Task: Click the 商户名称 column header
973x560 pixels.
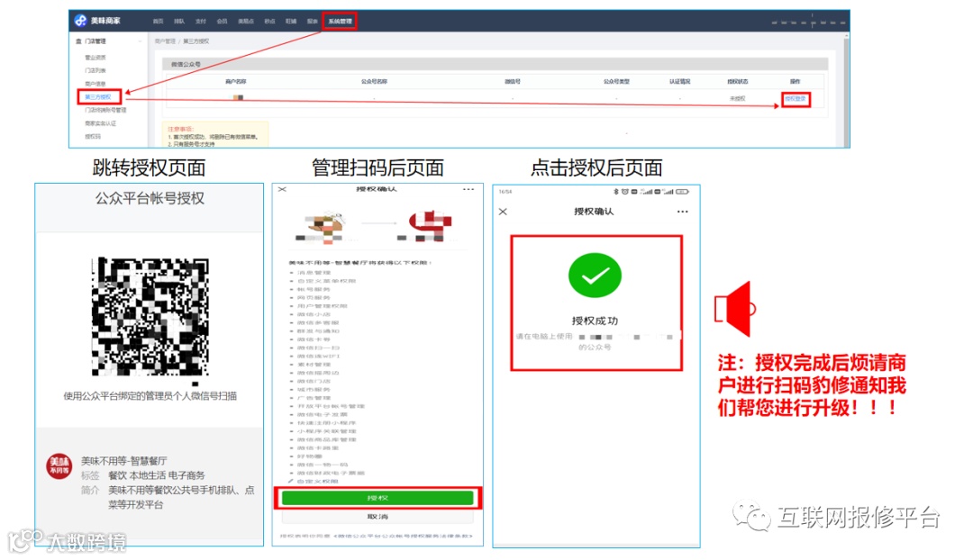Action: 236,81
